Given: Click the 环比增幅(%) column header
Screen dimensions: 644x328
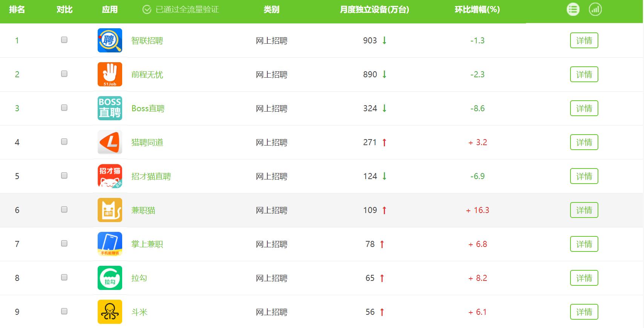Looking at the screenshot, I should tap(477, 10).
